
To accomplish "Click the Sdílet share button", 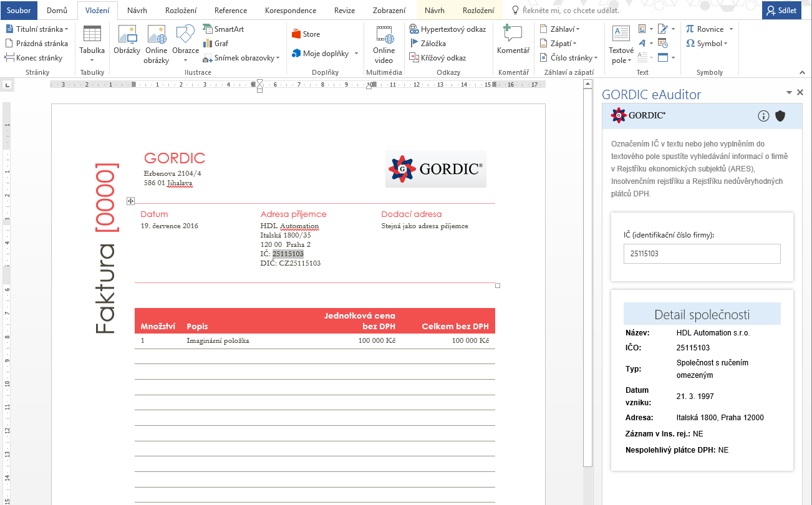I will [x=781, y=10].
